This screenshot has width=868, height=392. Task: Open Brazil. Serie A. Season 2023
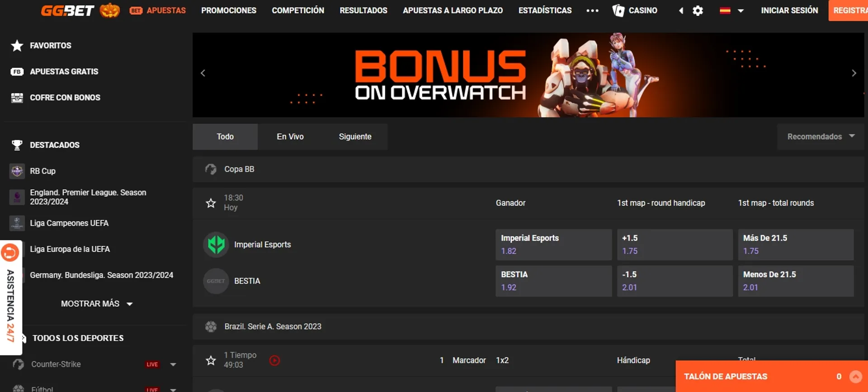(528, 326)
